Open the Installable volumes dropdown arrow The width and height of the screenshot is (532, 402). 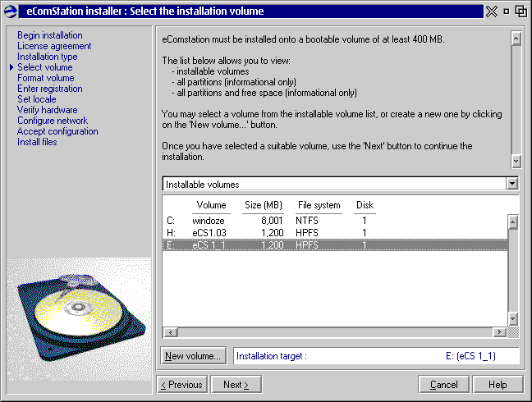tap(512, 184)
